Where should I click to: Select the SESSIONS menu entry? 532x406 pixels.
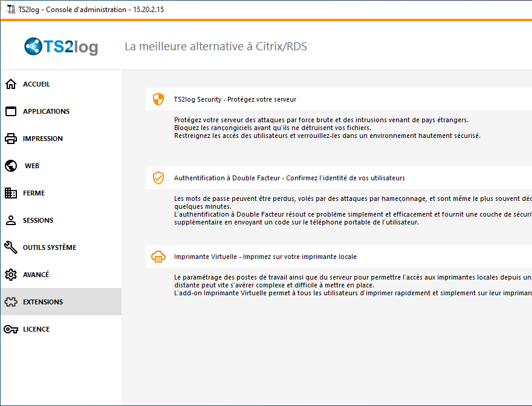coord(61,220)
